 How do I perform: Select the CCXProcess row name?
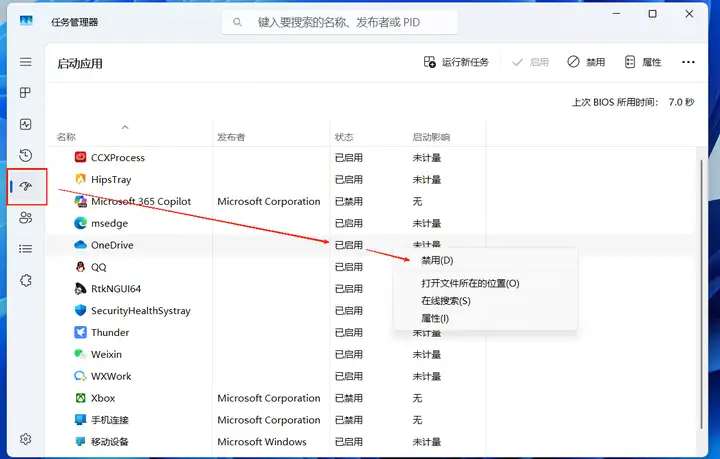(x=118, y=157)
